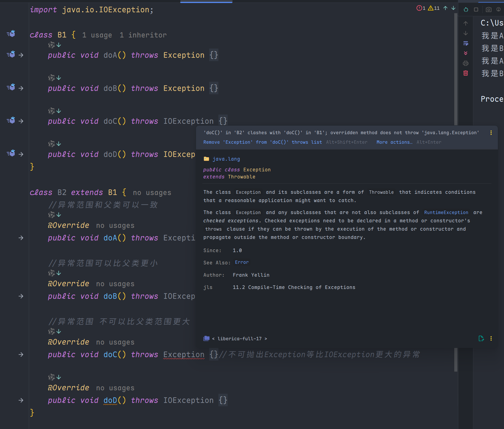Screen dimensions: 504x429
Task: Click the AI inlay icon above B2's first @Override
Action: click(x=52, y=215)
